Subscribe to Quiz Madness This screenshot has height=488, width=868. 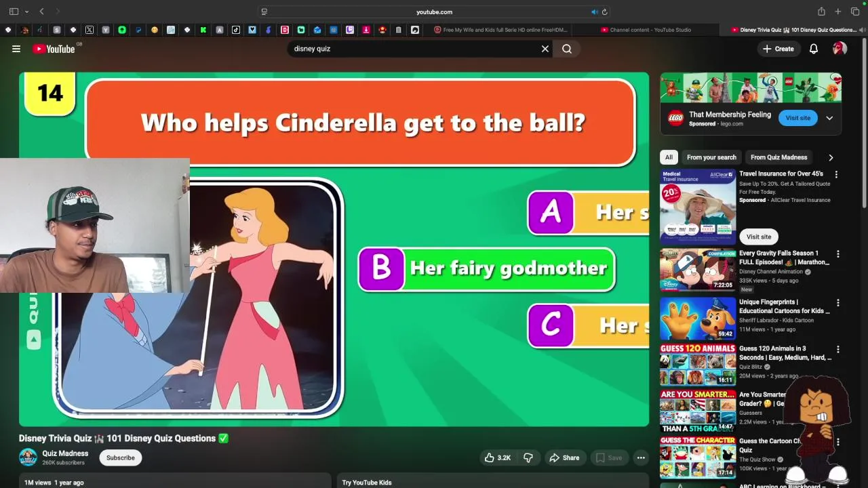pyautogui.click(x=120, y=457)
